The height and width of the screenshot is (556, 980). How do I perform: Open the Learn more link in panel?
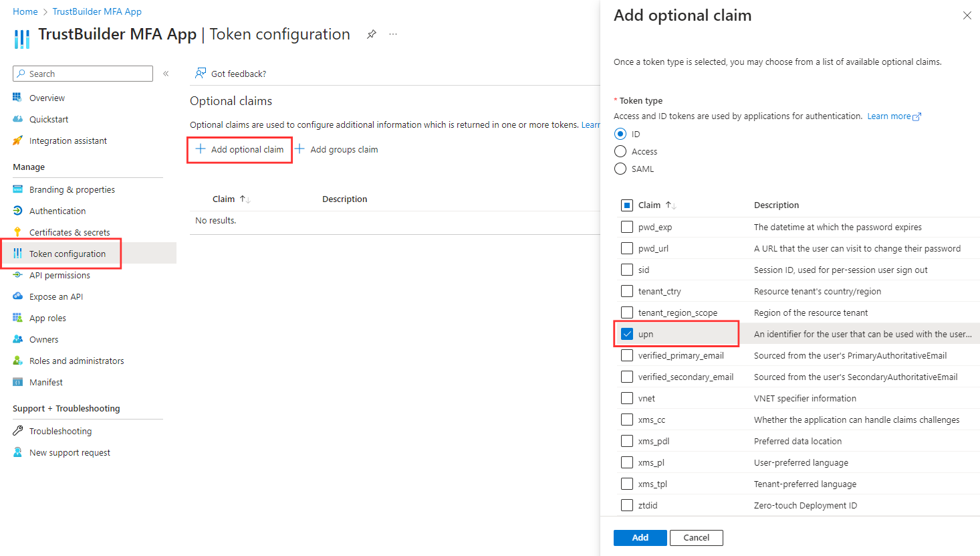(x=894, y=116)
